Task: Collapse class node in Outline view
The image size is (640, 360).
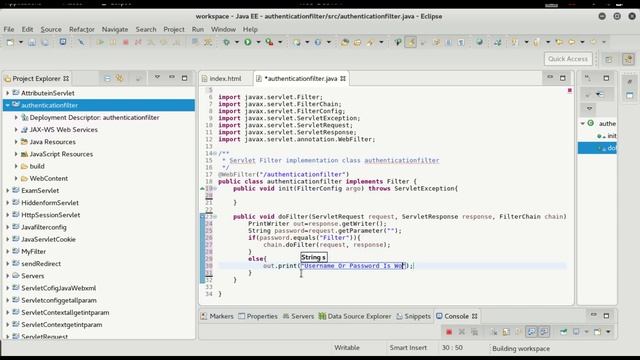Action: pos(583,123)
